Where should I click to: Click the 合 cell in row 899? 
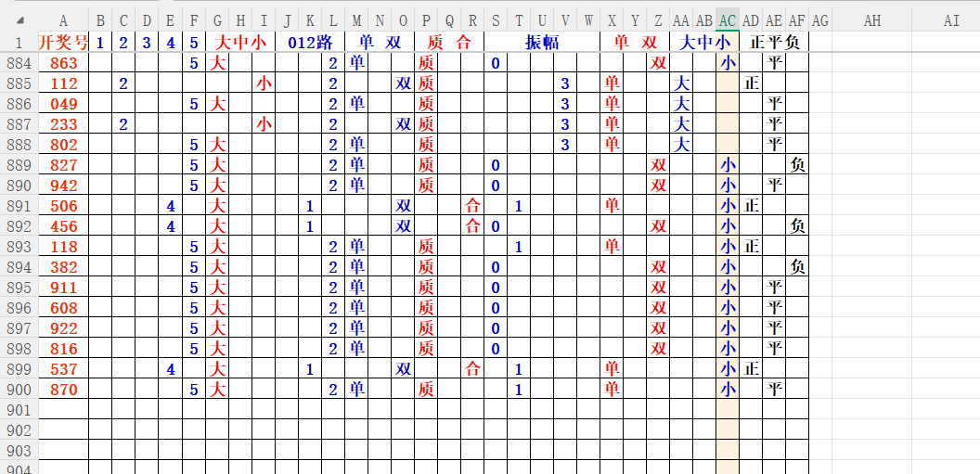tap(472, 369)
